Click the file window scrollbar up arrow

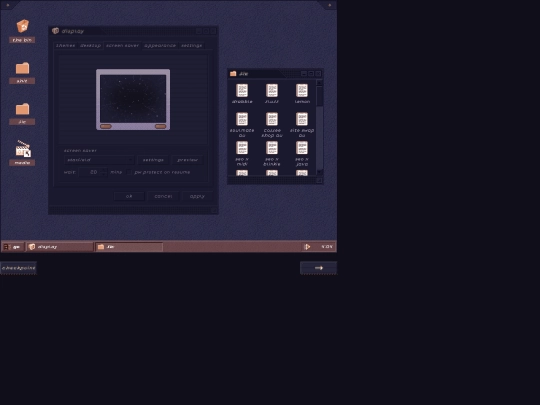pos(319,83)
